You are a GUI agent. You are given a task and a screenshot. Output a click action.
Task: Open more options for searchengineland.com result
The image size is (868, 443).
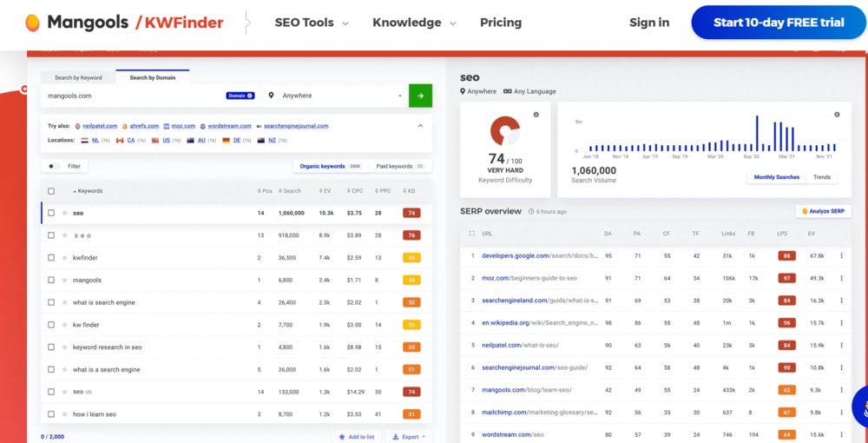(841, 301)
